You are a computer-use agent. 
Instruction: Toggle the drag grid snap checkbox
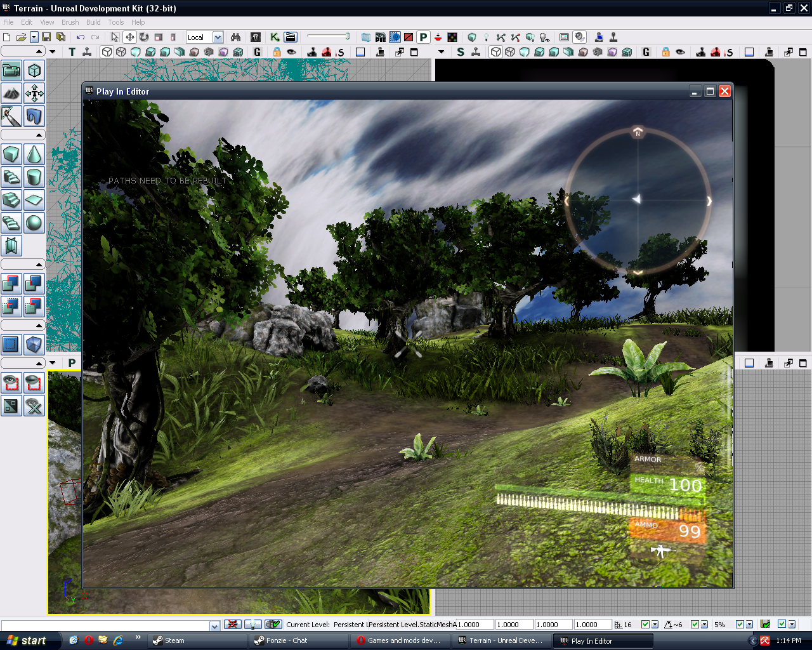tap(645, 625)
